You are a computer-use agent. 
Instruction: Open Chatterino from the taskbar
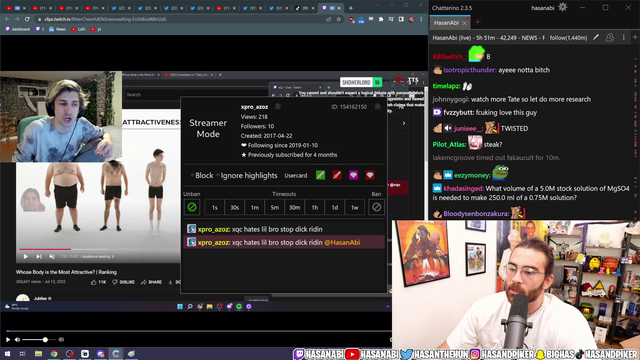click(116, 353)
